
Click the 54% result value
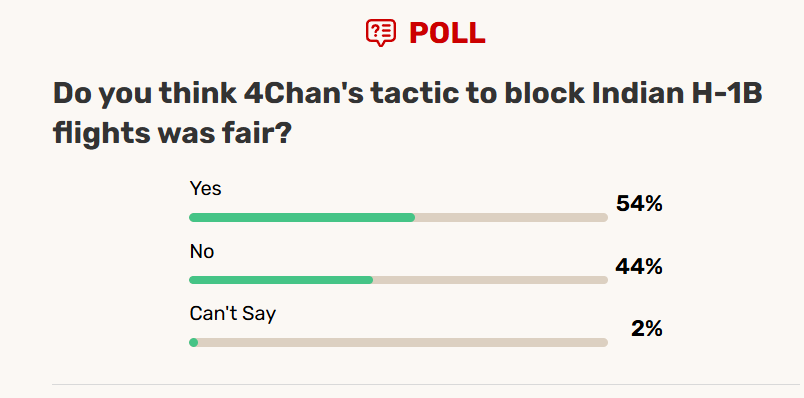click(x=639, y=204)
